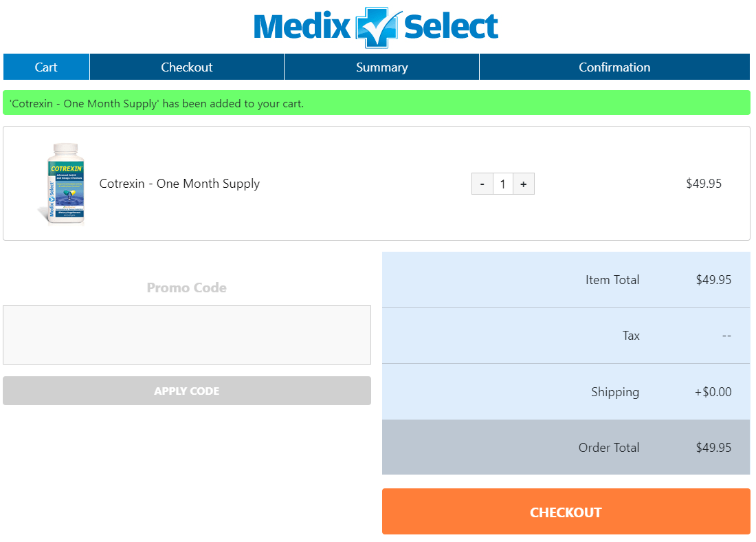Increase quantity with the plus button
The height and width of the screenshot is (542, 756).
click(524, 184)
